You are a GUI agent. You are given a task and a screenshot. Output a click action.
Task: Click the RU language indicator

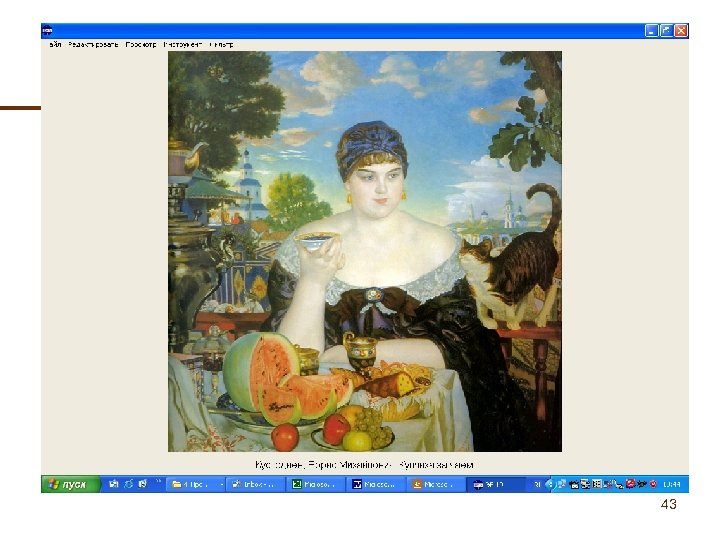537,484
